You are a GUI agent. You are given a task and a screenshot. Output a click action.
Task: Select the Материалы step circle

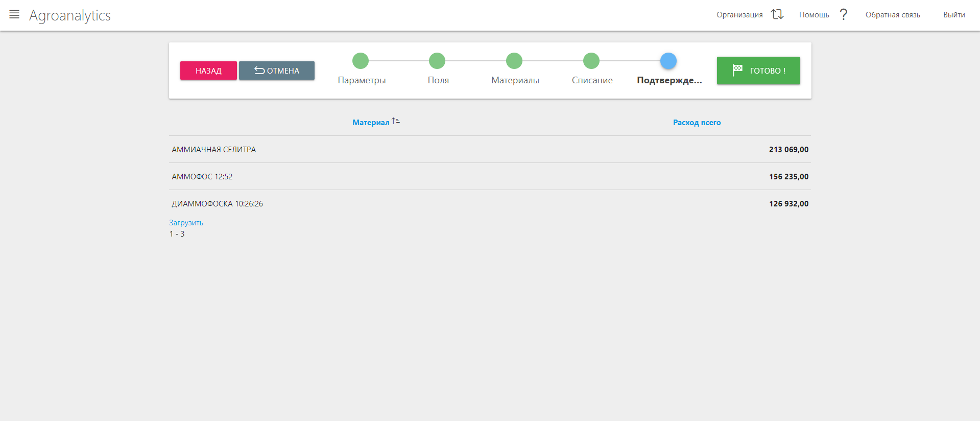point(514,61)
